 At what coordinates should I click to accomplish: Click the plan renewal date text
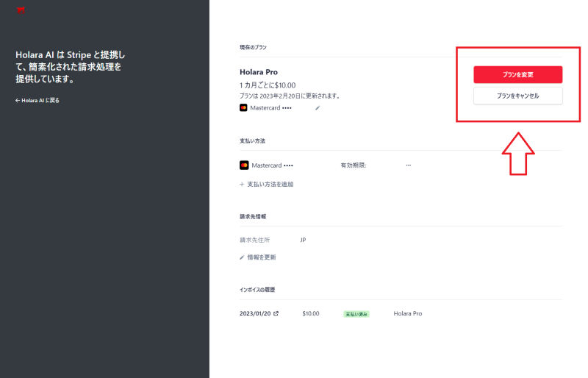(x=290, y=96)
